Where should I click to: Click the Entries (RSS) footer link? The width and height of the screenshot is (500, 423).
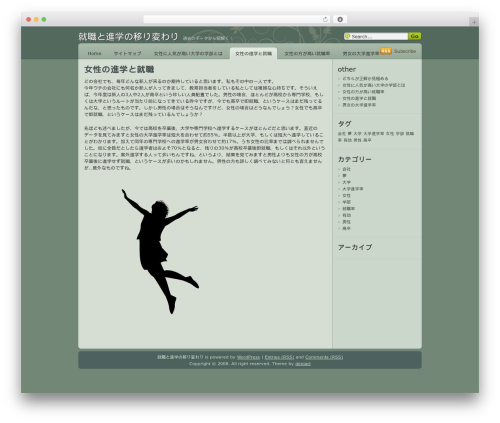click(279, 357)
